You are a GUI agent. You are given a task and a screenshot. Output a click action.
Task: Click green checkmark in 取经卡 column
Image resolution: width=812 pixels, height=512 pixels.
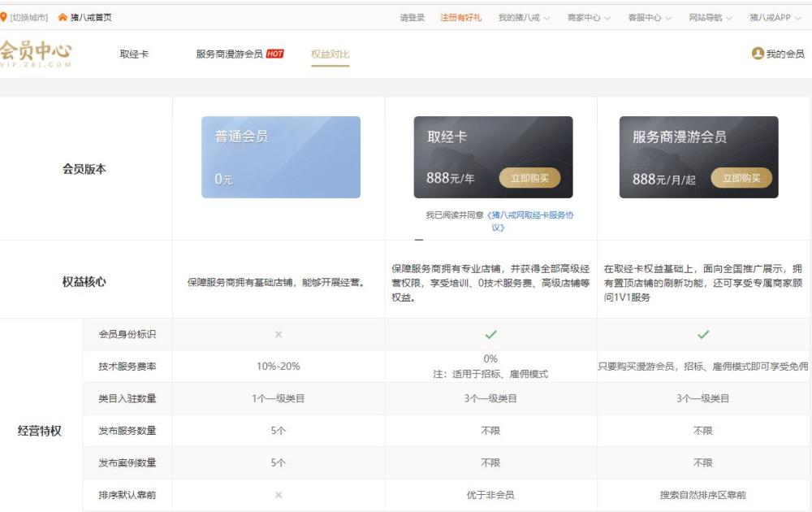[491, 335]
